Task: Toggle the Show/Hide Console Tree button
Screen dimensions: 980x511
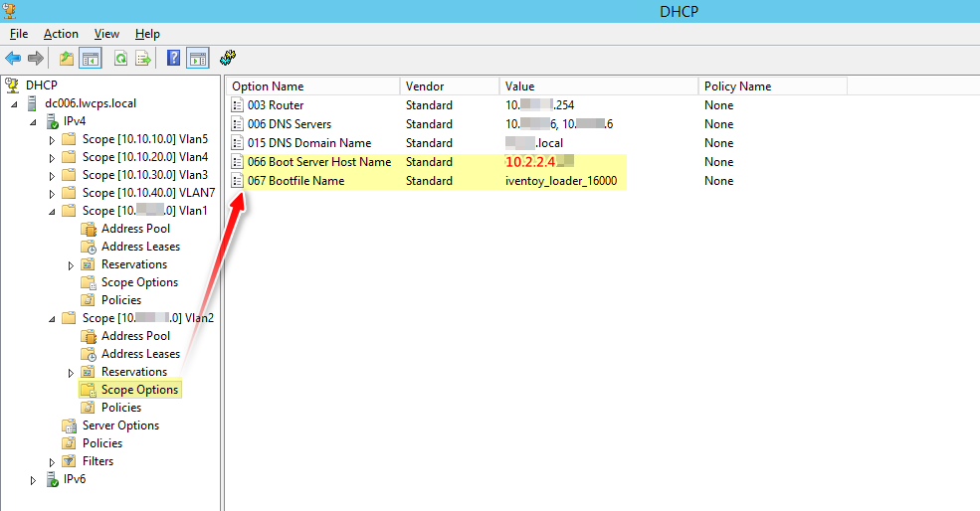Action: [91, 59]
